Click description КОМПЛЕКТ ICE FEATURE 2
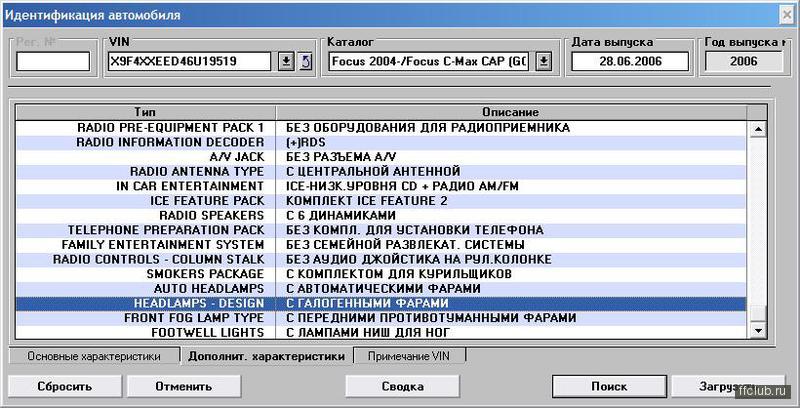Image resolution: width=800 pixels, height=408 pixels. pyautogui.click(x=366, y=201)
